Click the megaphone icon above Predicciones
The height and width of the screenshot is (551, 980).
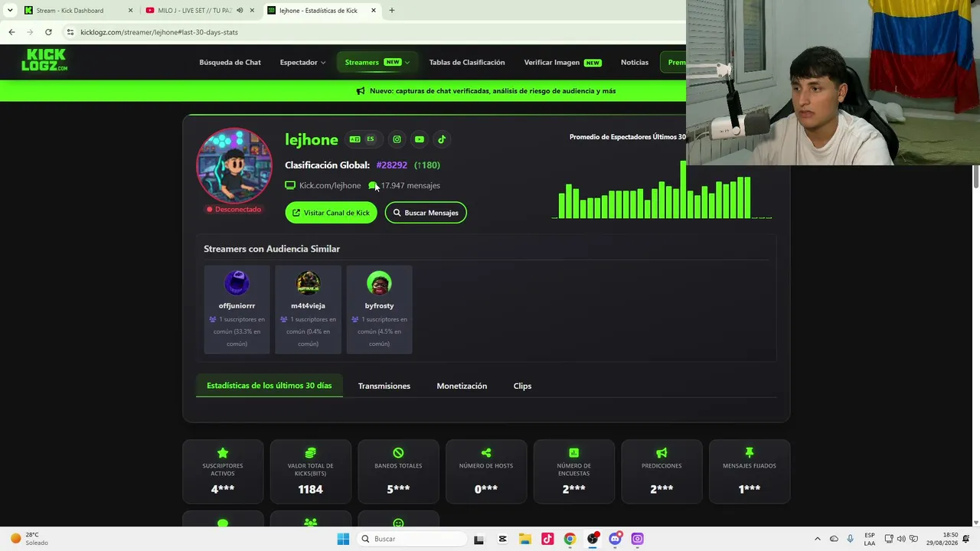click(661, 453)
